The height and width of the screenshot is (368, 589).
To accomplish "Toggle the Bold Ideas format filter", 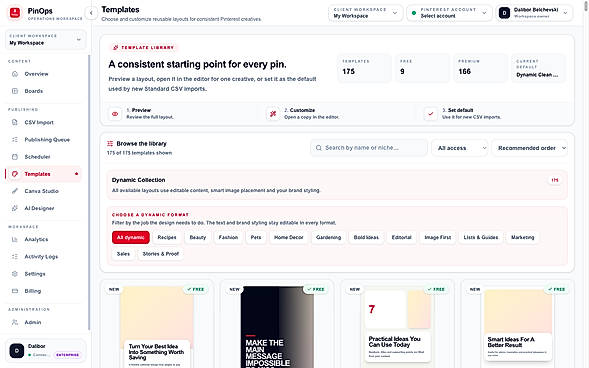I will pos(366,237).
